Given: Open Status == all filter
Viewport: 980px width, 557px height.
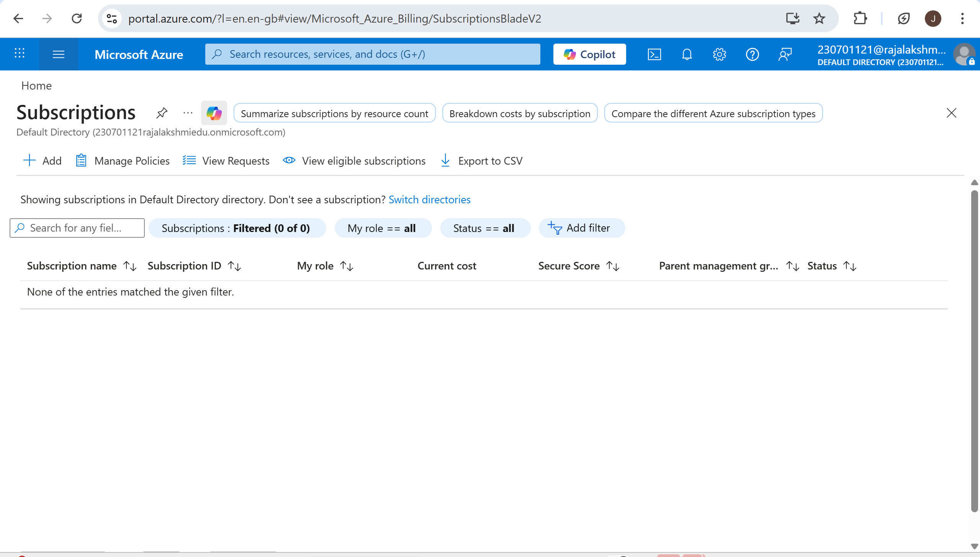Looking at the screenshot, I should (485, 228).
